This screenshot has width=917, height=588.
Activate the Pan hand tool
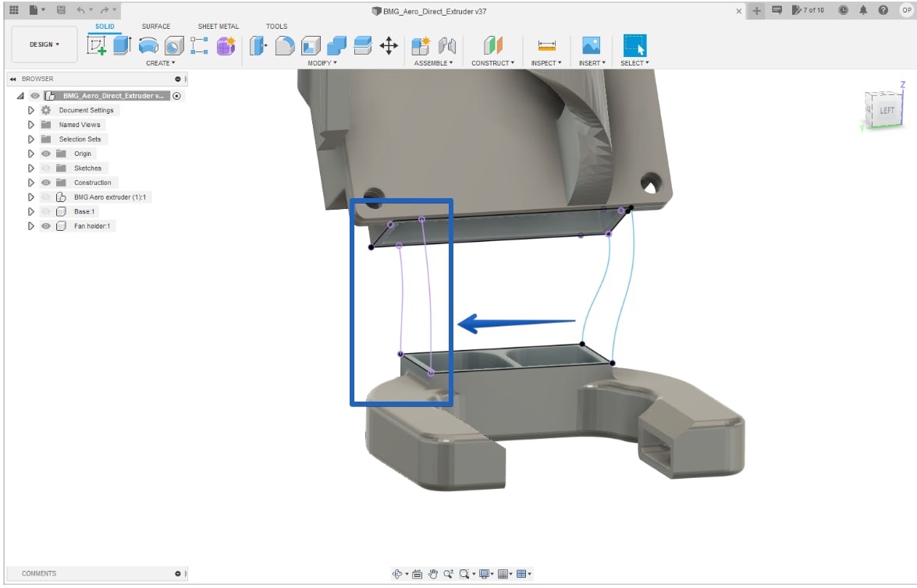[x=433, y=574]
